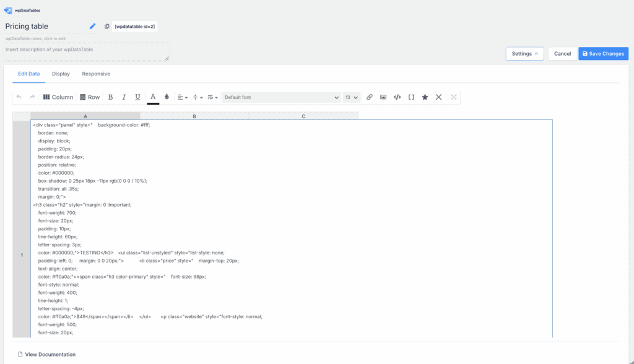Screen dimensions: 634x364
Task: Click the table description text area
Action: 87,52
